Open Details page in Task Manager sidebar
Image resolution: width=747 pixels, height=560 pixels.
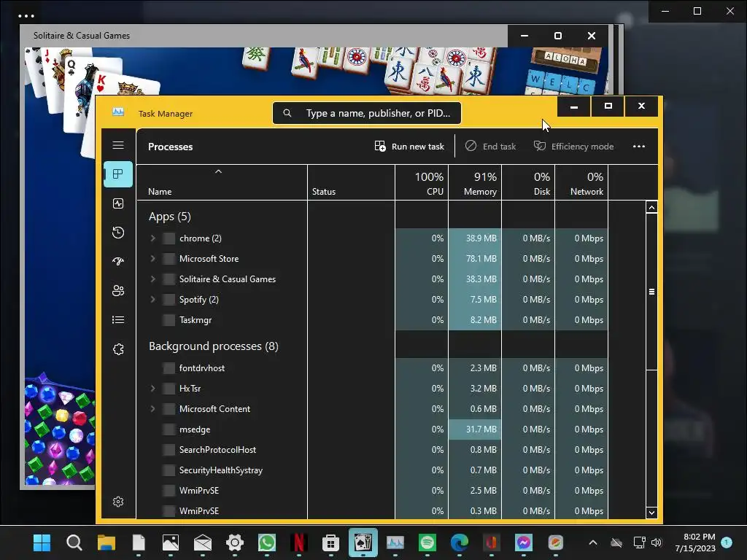point(118,320)
